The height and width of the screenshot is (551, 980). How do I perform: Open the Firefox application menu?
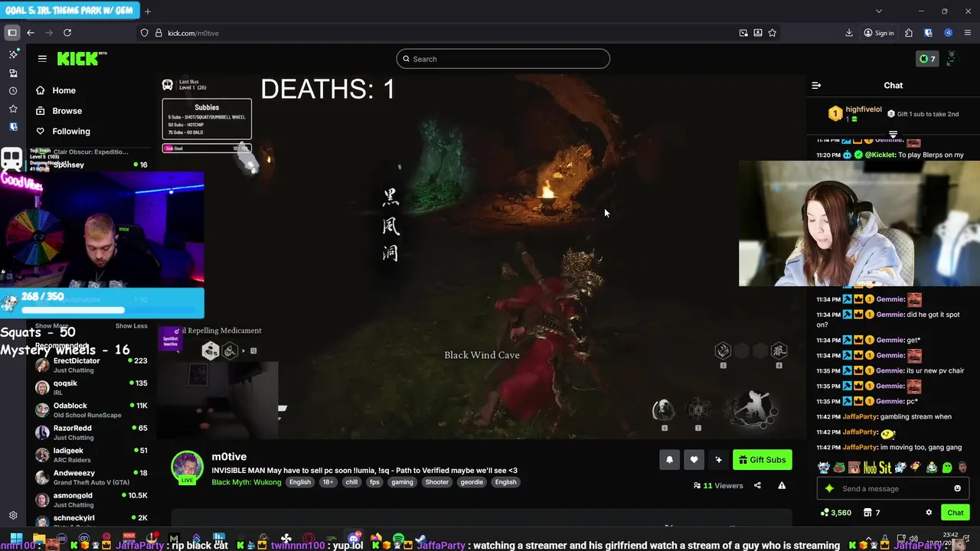968,33
